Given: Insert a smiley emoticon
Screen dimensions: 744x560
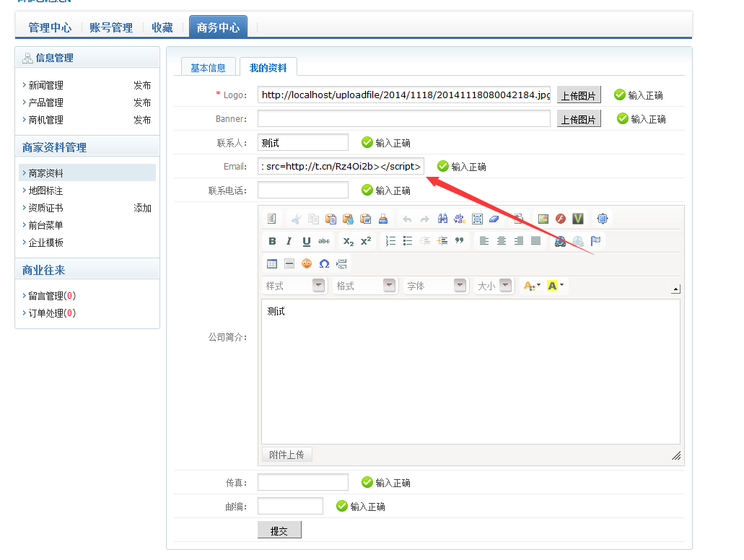Looking at the screenshot, I should 307,264.
